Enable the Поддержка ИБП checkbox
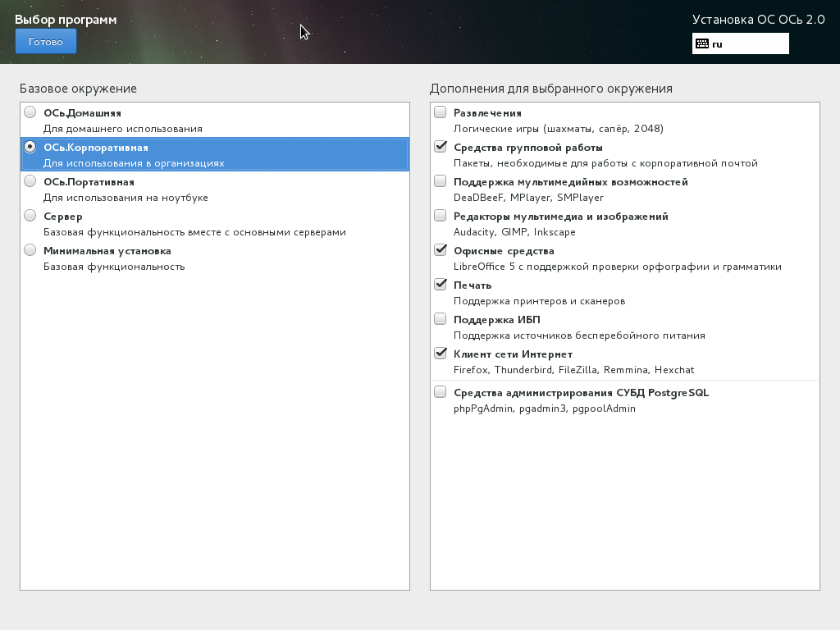Screen dimensions: 840x630 [441, 319]
